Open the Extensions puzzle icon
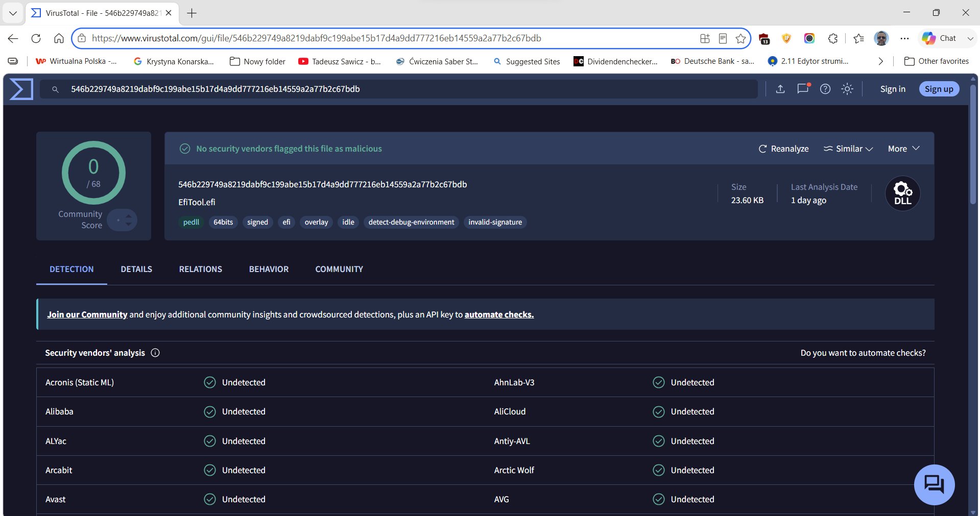Screen dimensions: 980x516 pyautogui.click(x=833, y=38)
